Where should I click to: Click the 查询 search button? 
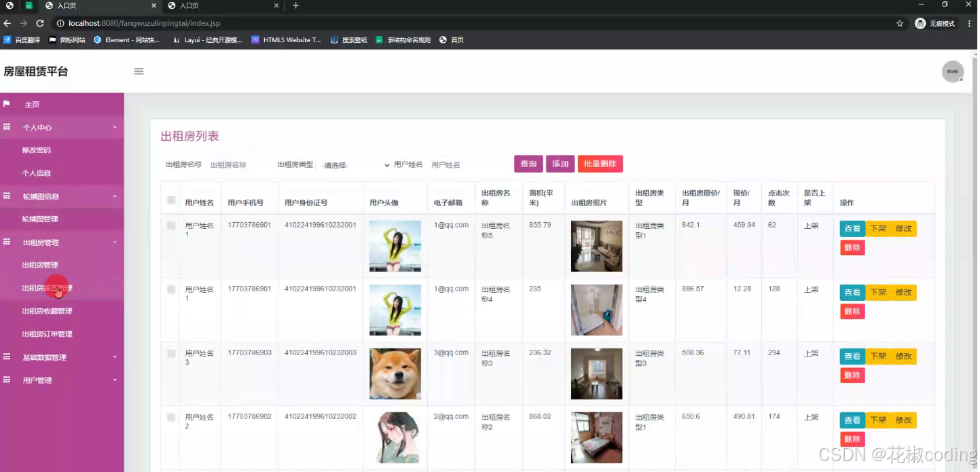tap(528, 164)
